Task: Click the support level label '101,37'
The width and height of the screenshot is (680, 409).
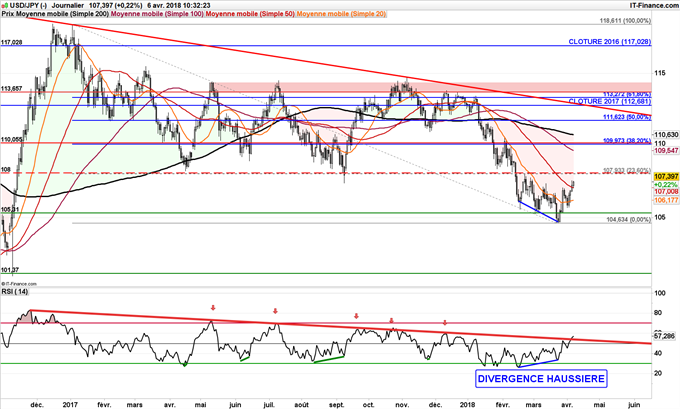Action: tap(10, 270)
